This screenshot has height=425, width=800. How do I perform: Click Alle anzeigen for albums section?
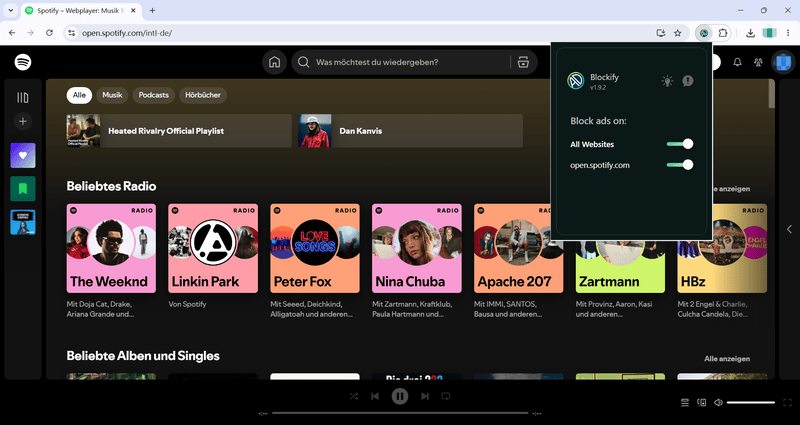727,359
